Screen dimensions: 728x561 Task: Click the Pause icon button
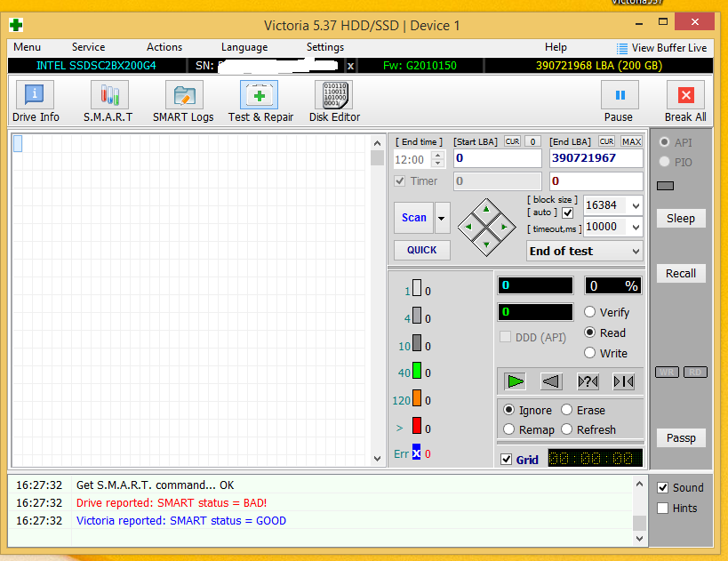620,95
